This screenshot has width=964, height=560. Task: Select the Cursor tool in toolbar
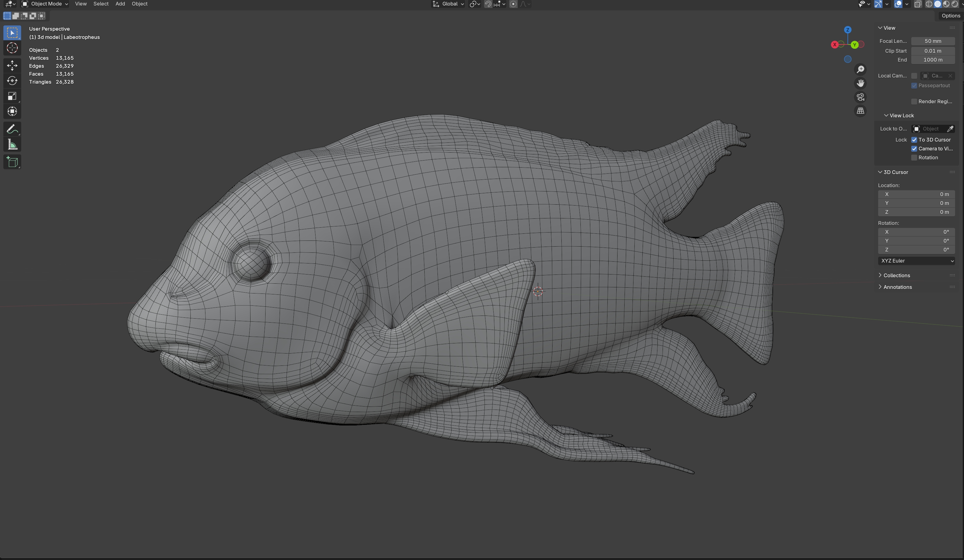[x=12, y=48]
